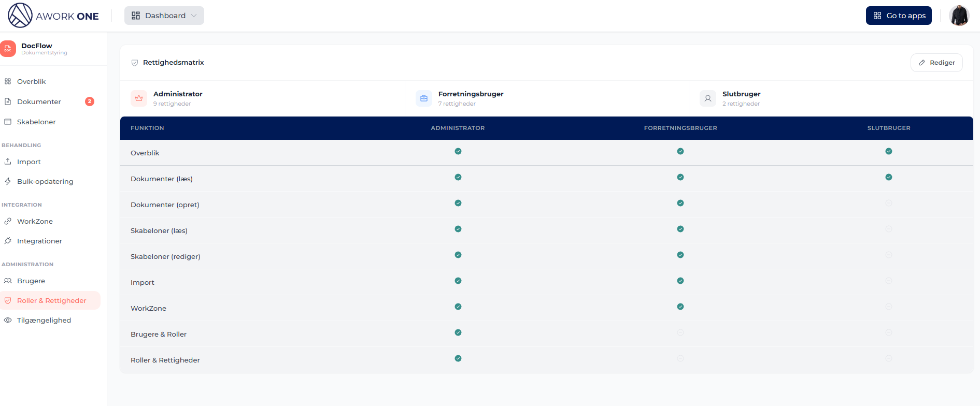Image resolution: width=980 pixels, height=406 pixels.
Task: Click the Go to apps button
Action: click(x=899, y=16)
